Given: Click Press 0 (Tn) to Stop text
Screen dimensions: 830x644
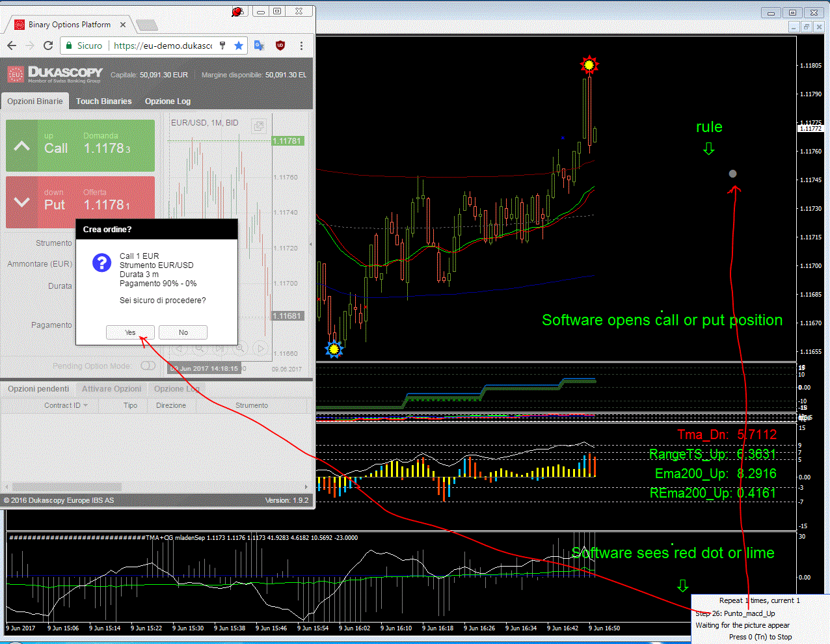Looking at the screenshot, I should pyautogui.click(x=760, y=637).
